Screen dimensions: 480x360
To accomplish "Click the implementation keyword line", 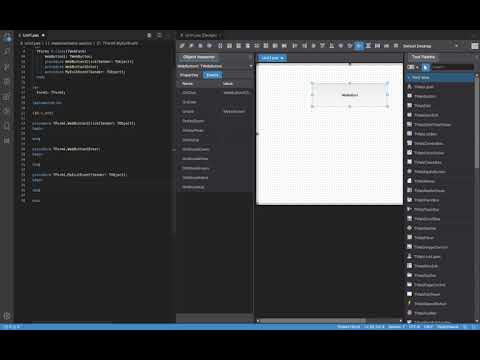I will point(47,103).
